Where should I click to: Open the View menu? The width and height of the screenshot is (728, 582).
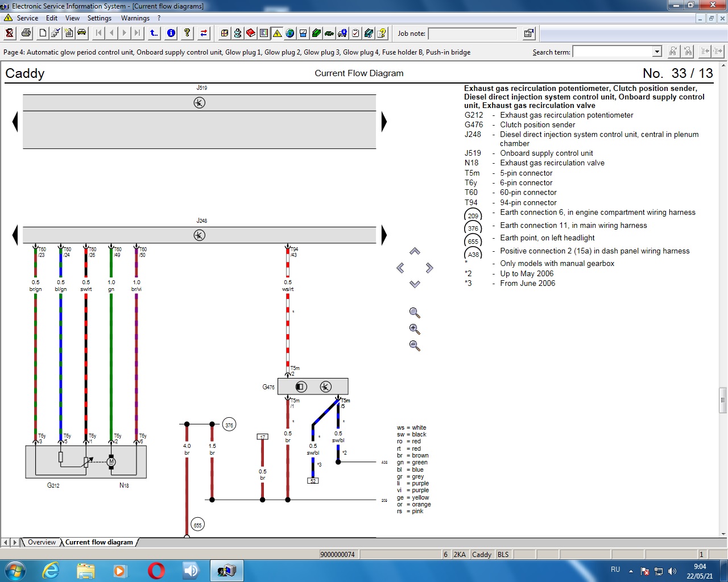click(x=73, y=18)
